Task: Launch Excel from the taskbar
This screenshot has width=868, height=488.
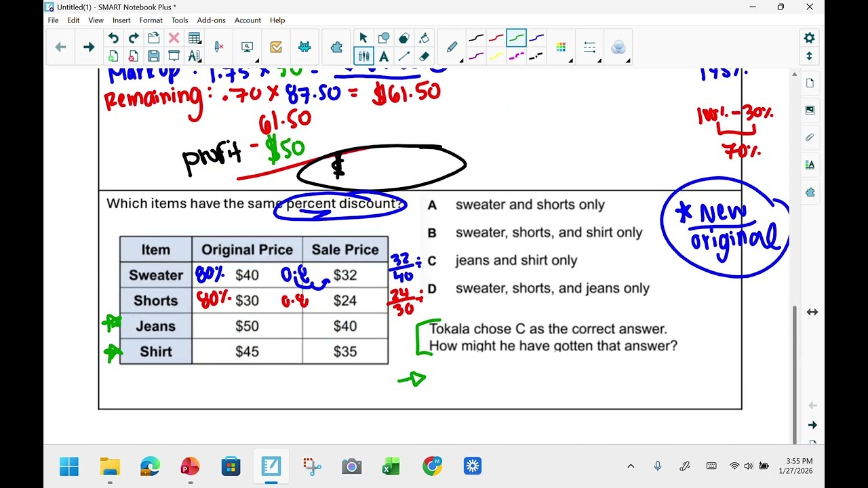Action: [x=391, y=466]
